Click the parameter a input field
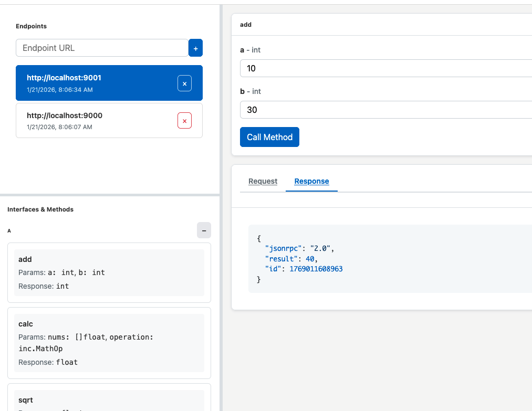Viewport: 532px width, 411px height. tap(386, 68)
